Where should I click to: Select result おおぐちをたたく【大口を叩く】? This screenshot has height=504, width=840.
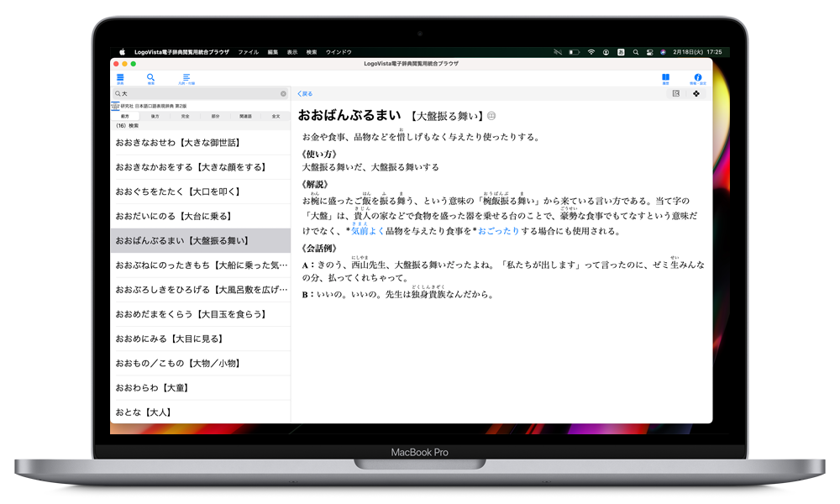pyautogui.click(x=201, y=192)
